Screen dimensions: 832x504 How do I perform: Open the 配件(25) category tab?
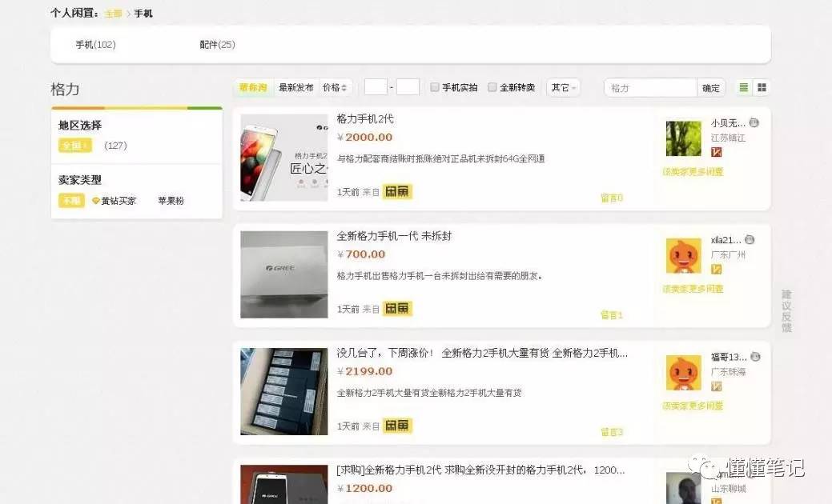click(217, 45)
